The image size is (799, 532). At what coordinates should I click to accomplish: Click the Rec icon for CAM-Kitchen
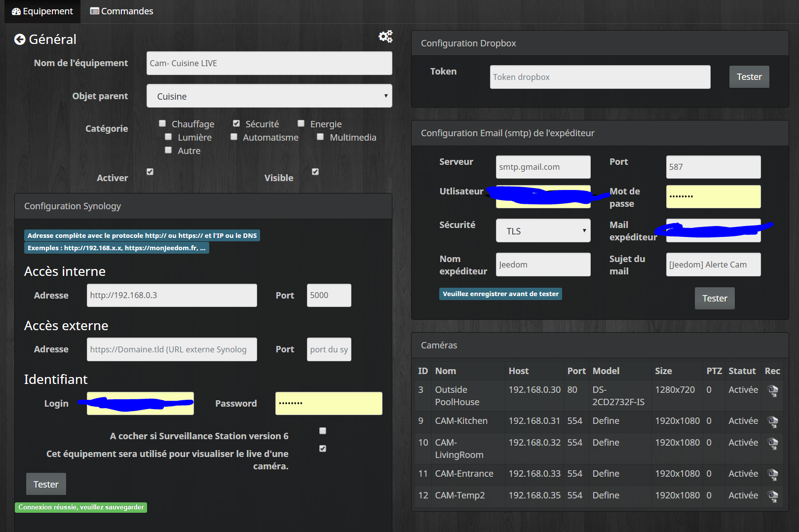pyautogui.click(x=773, y=422)
